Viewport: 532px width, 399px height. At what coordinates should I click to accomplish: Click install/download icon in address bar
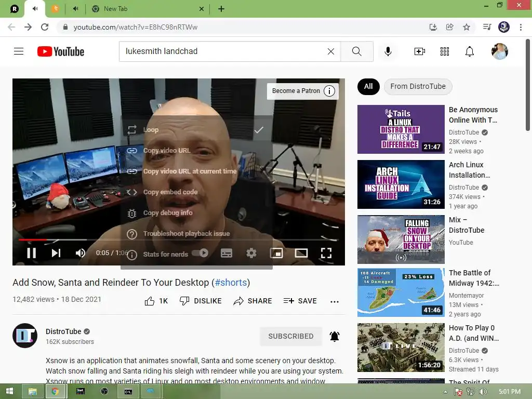tap(433, 27)
